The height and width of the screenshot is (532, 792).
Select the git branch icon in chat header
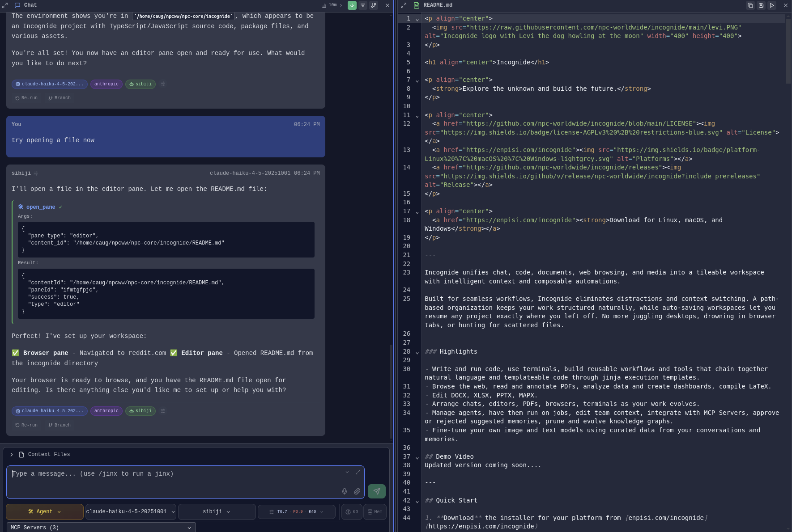coord(374,5)
